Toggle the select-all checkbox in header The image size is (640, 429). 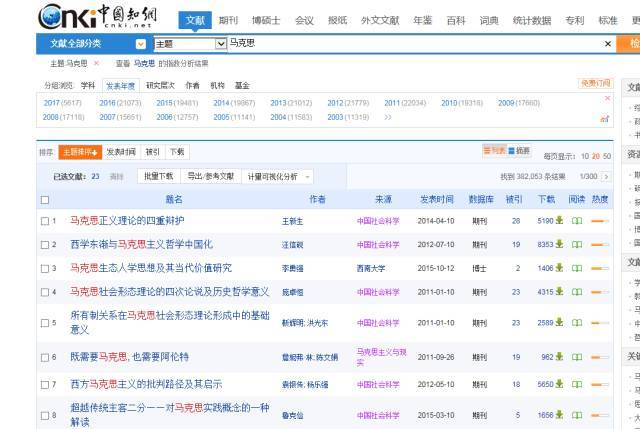45,200
